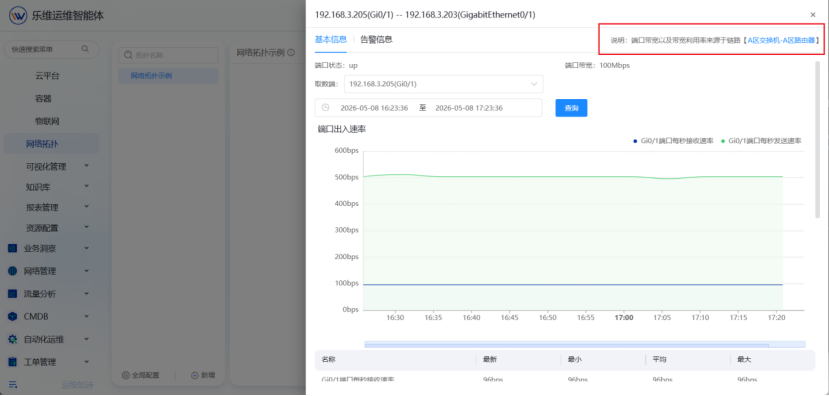Open the 取数端 dropdown 192.168.3.205(Gi0/1)

[444, 84]
